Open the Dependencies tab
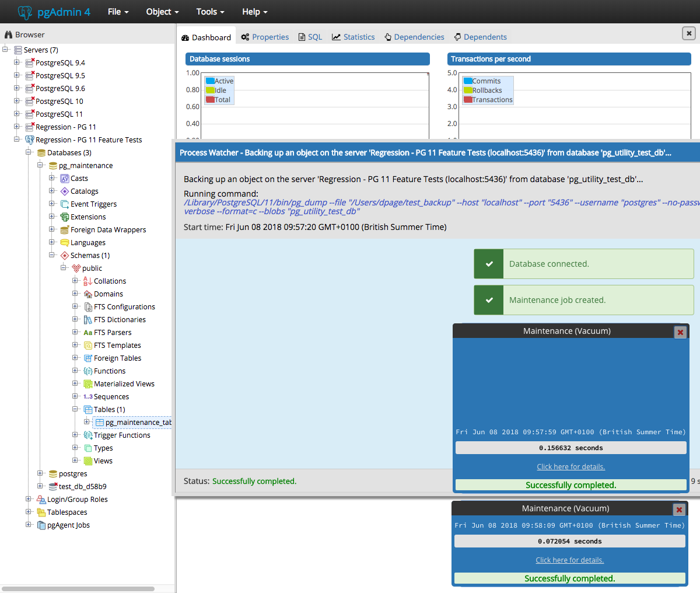700x593 pixels. pos(414,37)
